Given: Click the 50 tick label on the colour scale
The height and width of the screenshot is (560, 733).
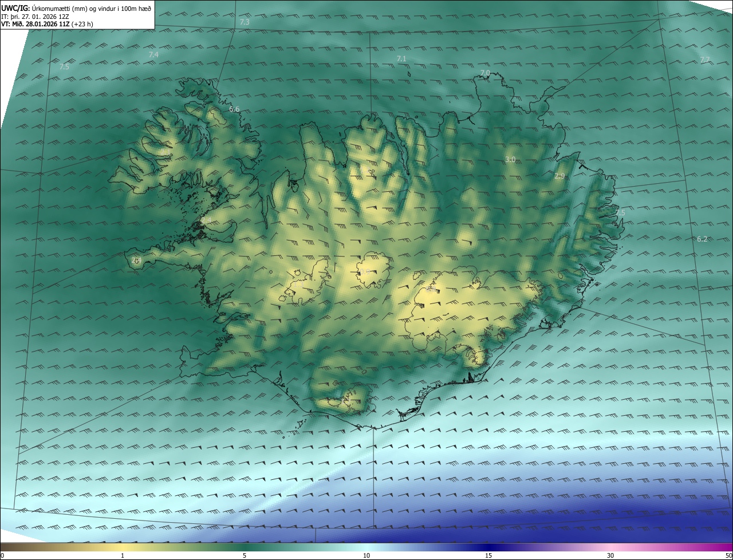Looking at the screenshot, I should click(x=728, y=555).
